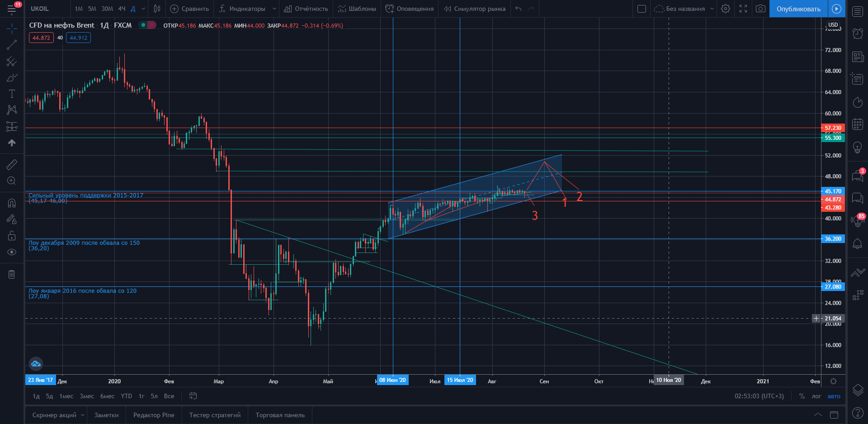Open the price axis settings gear
Screen dimensions: 868x424
833,381
